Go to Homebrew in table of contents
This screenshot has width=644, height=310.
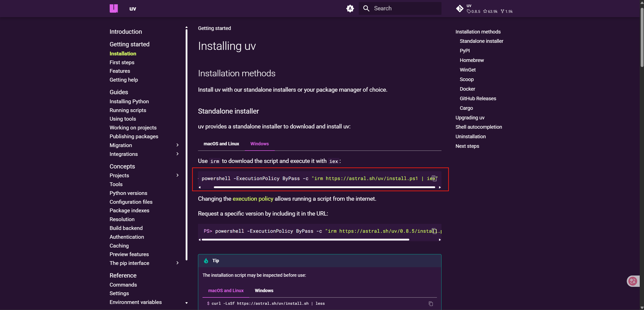tap(471, 60)
